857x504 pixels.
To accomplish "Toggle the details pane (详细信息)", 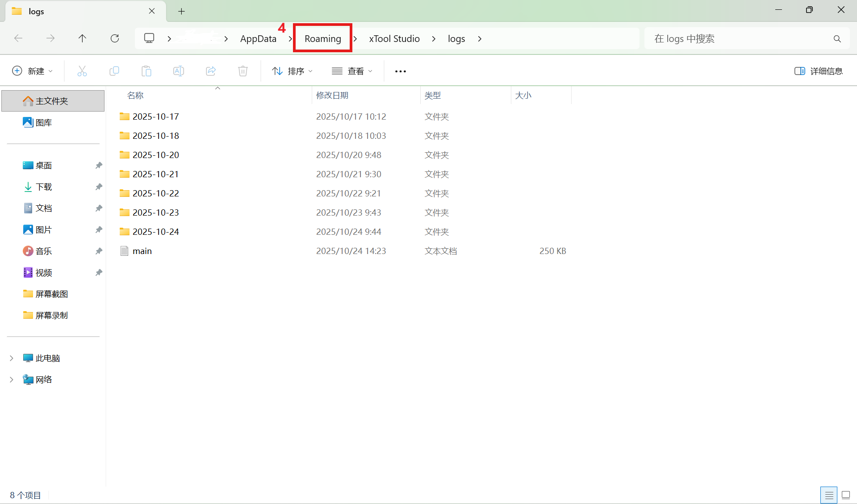I will tap(819, 71).
